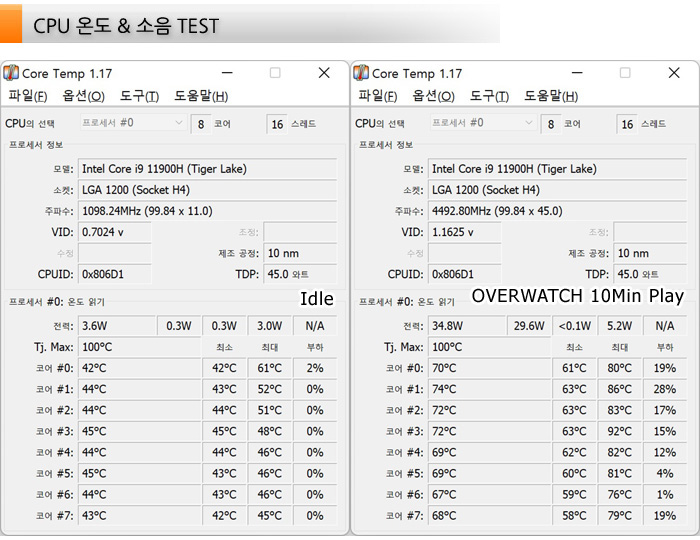
Task: Click 10 nm lithography field in Idle window
Action: tap(300, 253)
